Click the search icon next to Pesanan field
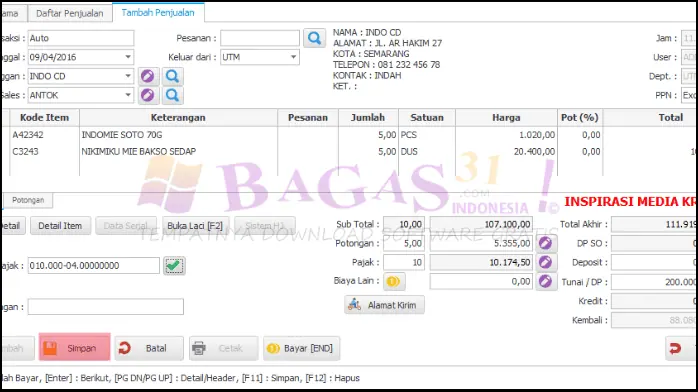 tap(314, 38)
